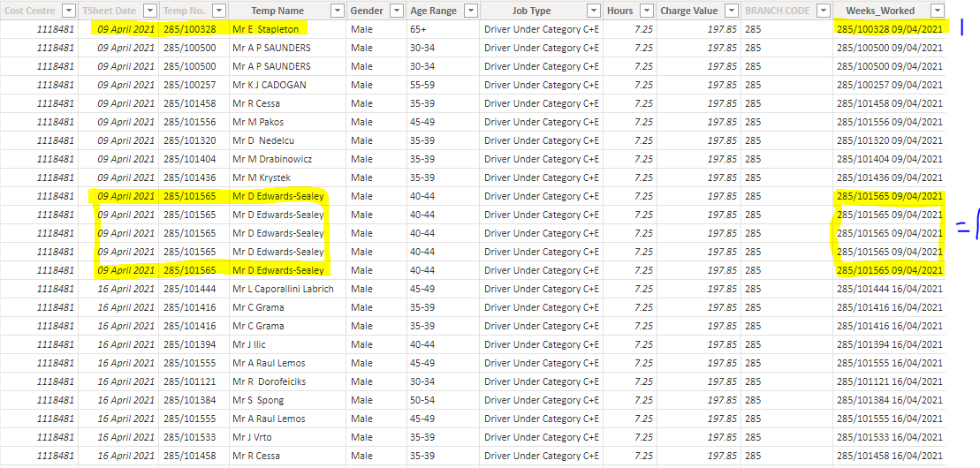980x468 pixels.
Task: Select the Temp Name column header
Action: click(x=277, y=11)
